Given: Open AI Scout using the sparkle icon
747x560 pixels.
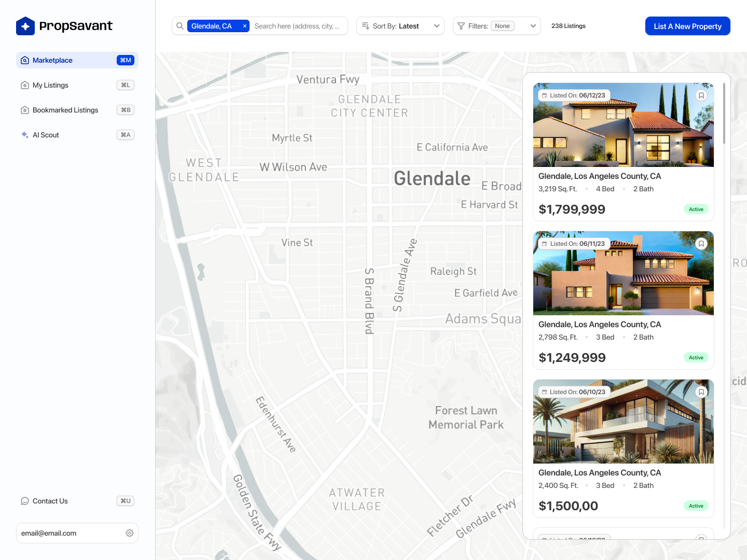Looking at the screenshot, I should tap(24, 135).
